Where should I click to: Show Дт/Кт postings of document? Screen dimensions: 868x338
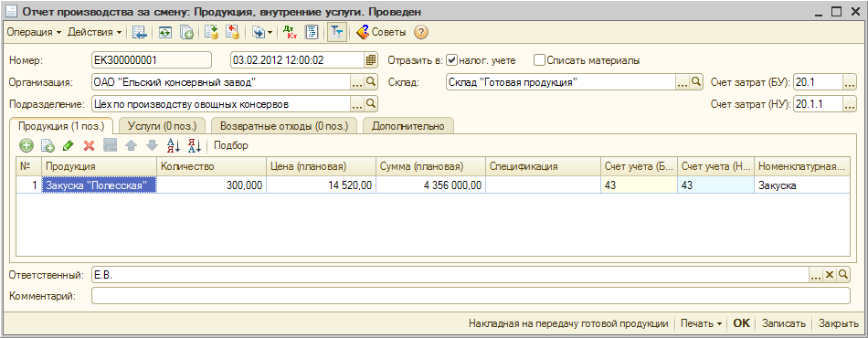tap(290, 33)
